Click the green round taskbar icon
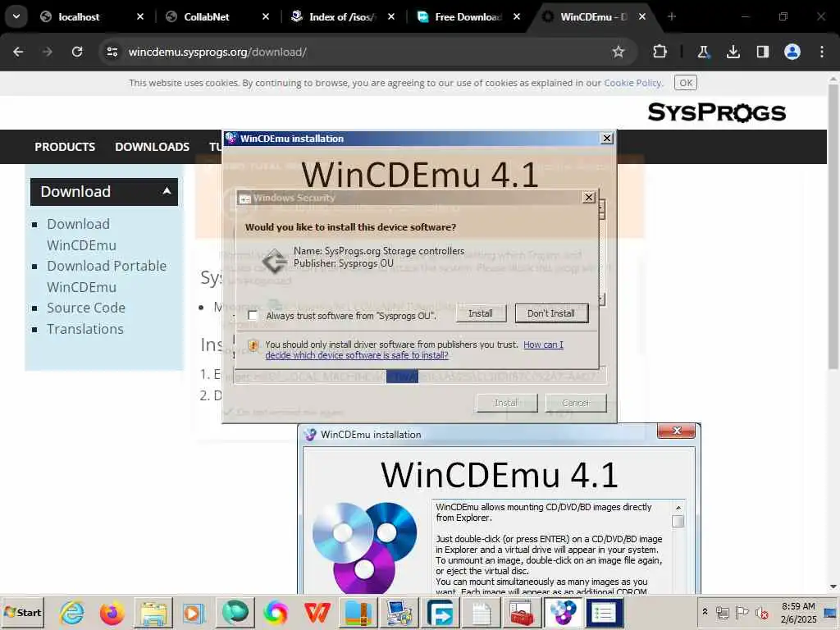The height and width of the screenshot is (630, 840). pos(235,613)
